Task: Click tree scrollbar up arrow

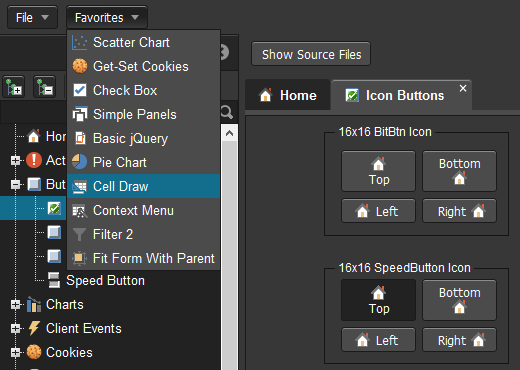Action: pyautogui.click(x=229, y=133)
